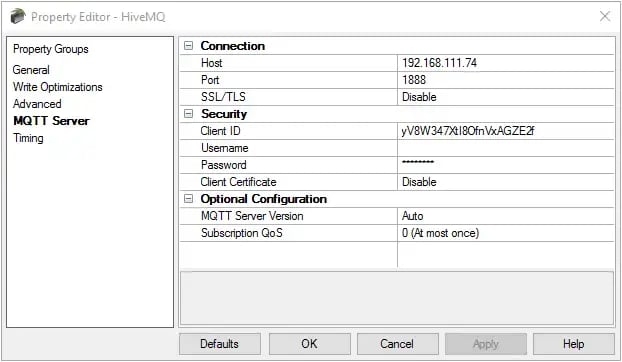The height and width of the screenshot is (362, 622).
Task: Select the Password property label
Action: (x=224, y=165)
